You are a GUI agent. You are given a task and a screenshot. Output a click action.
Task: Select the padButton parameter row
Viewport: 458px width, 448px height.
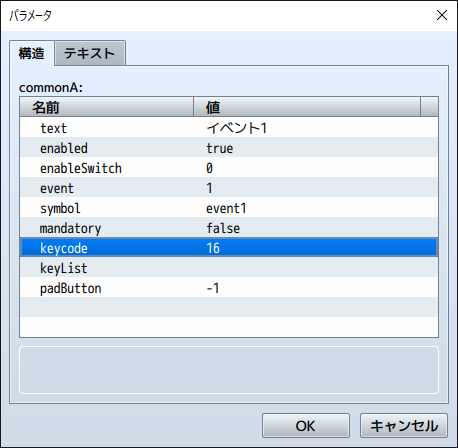[x=229, y=288]
